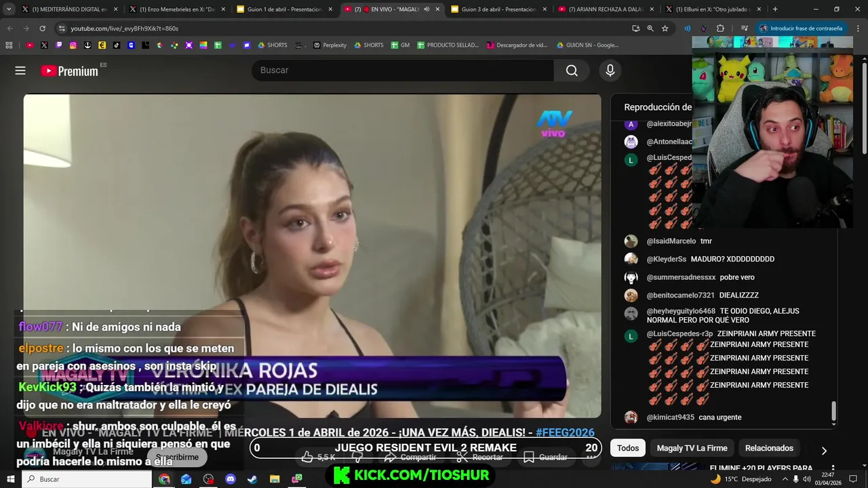Open GUION SN - Google... bookmark
This screenshot has width=868, height=488.
coord(587,45)
